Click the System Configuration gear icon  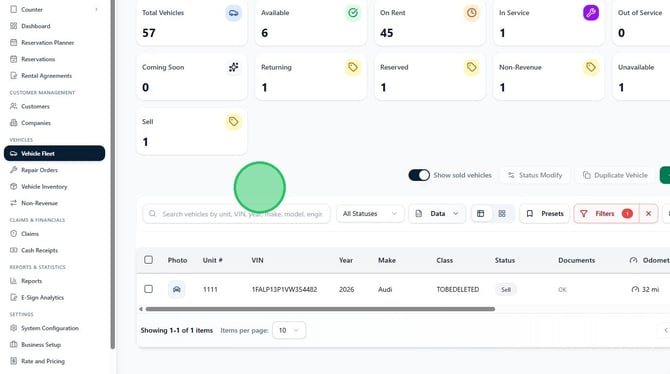tap(14, 328)
